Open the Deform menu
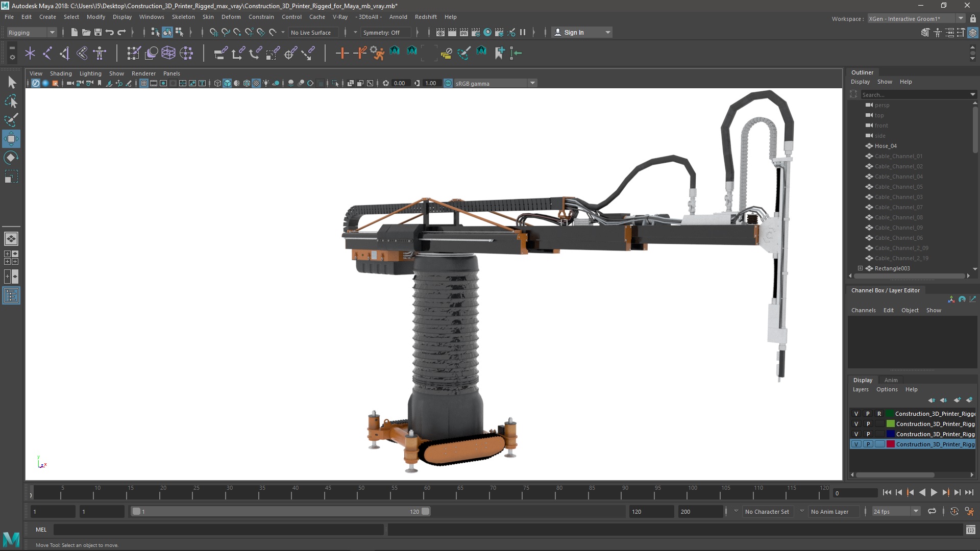The width and height of the screenshot is (980, 551). click(230, 16)
